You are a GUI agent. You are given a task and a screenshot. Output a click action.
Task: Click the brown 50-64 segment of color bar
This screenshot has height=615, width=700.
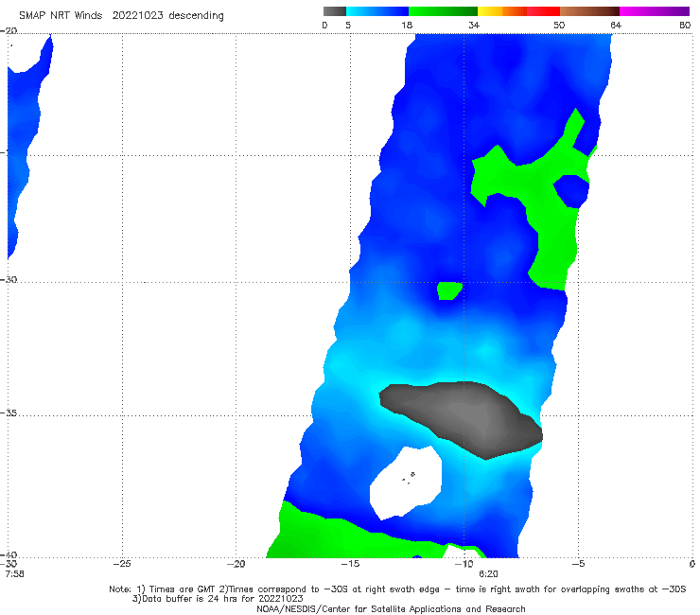coord(589,11)
